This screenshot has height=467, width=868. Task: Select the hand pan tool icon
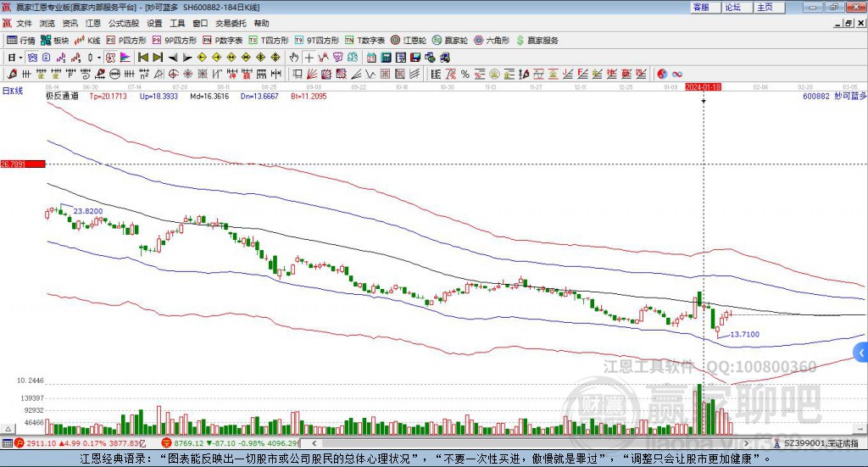pyautogui.click(x=294, y=58)
